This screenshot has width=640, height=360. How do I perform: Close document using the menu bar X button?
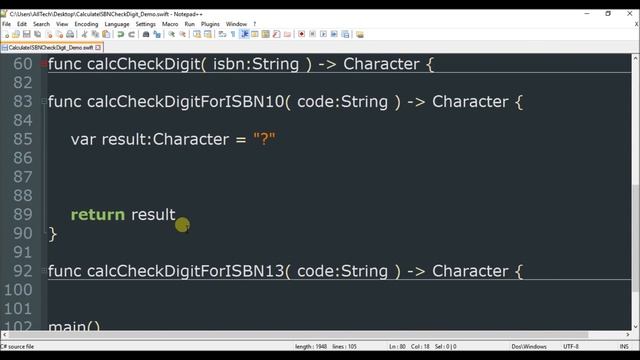(x=636, y=24)
